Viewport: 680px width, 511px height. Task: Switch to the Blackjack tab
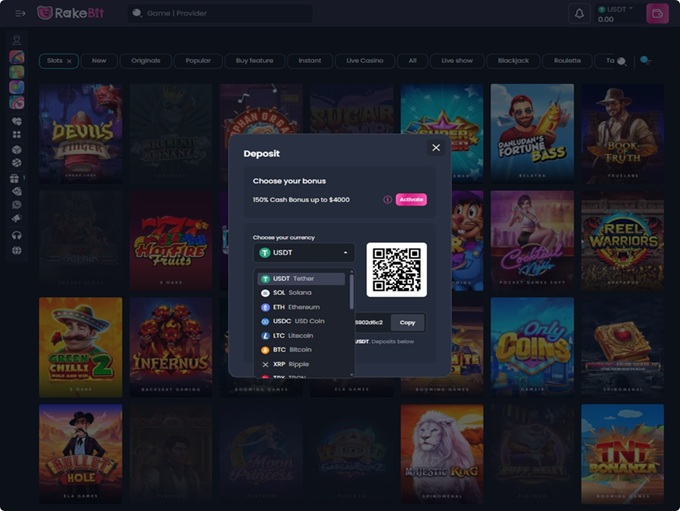click(513, 61)
